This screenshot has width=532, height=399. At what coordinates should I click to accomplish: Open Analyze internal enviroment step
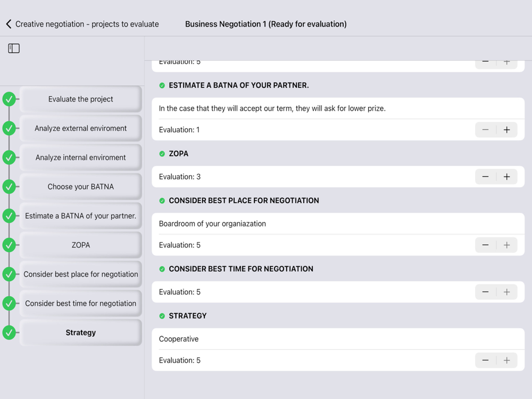[x=81, y=157]
